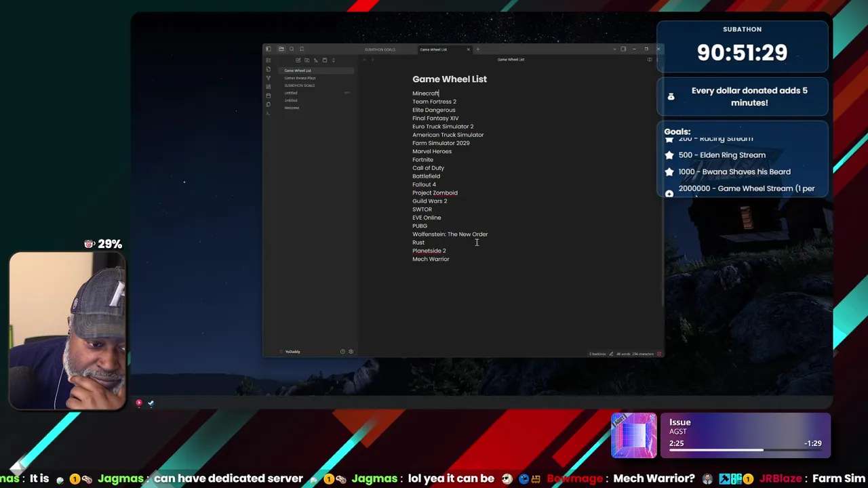Open the tab list dropdown chevron

pos(614,49)
